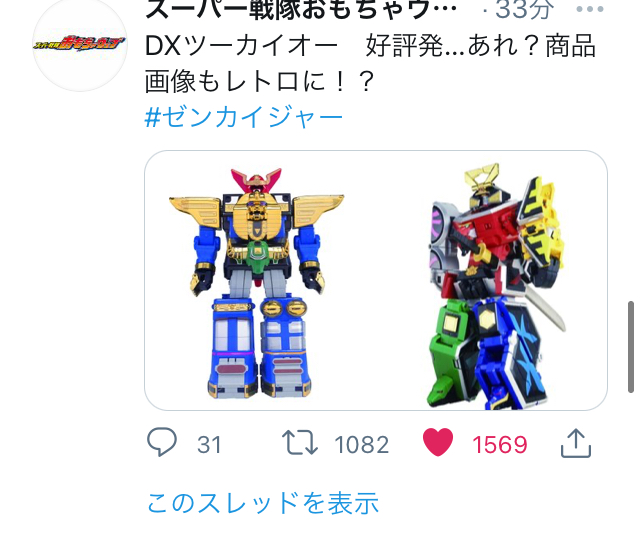Viewport: 640px width, 539px height.
Task: Click the reply count 31
Action: [209, 444]
